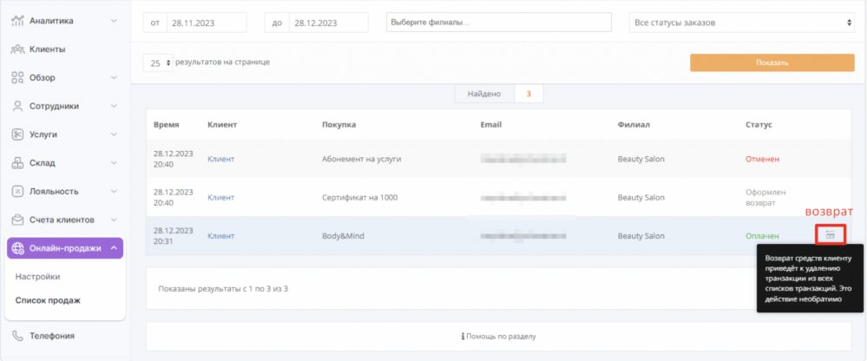Click refund icon in Body&Mind row
Screen dimensions: 868x361
[830, 235]
